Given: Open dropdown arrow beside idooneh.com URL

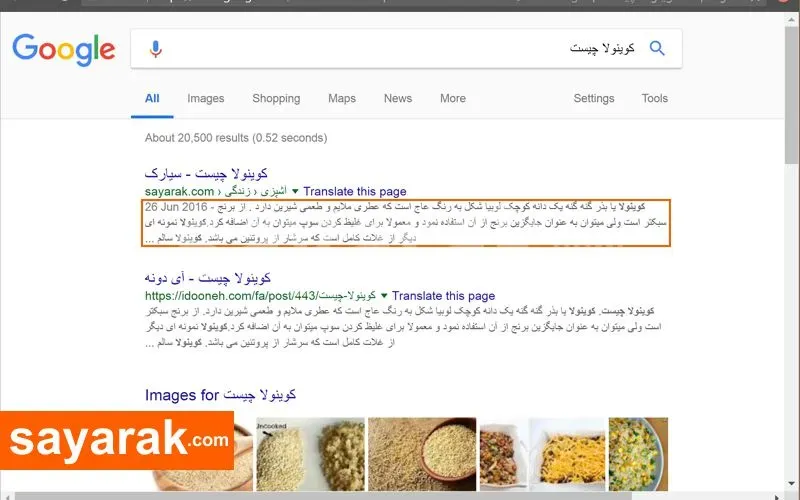Looking at the screenshot, I should (384, 295).
